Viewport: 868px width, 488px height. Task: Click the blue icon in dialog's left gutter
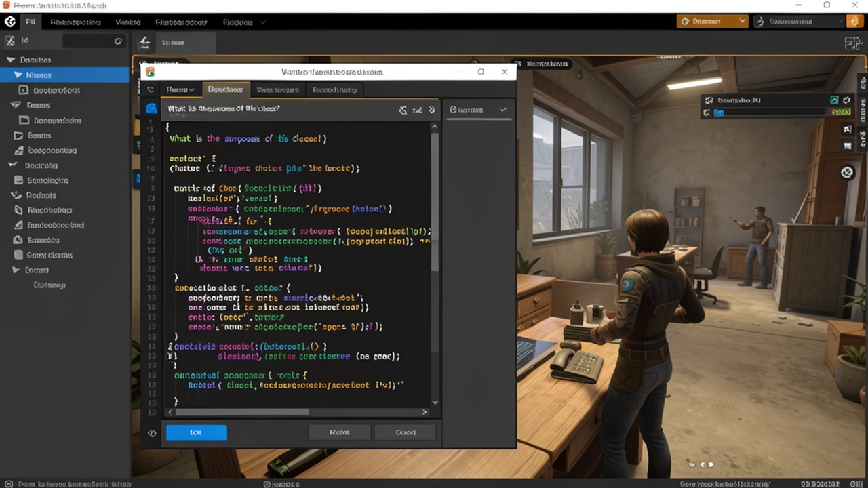(x=151, y=108)
